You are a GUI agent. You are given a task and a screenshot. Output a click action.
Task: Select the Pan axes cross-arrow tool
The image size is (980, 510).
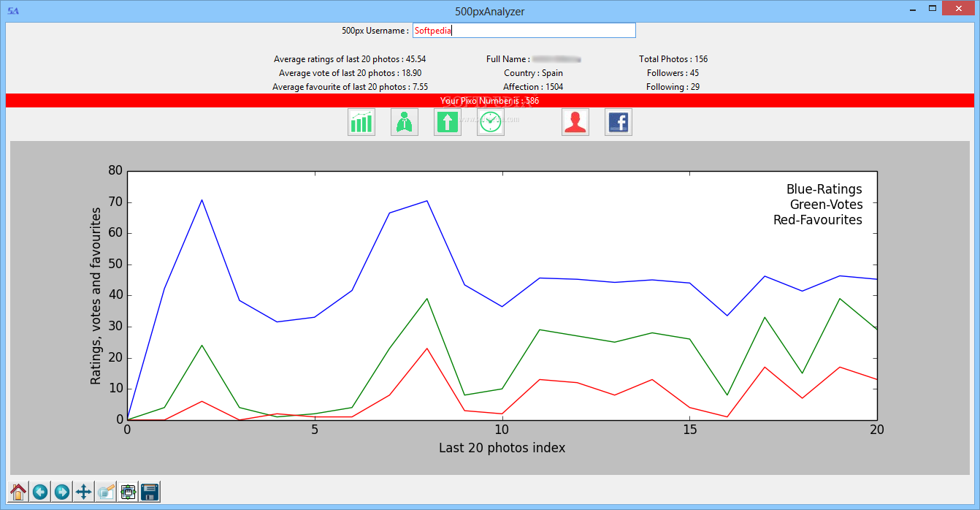pyautogui.click(x=84, y=492)
